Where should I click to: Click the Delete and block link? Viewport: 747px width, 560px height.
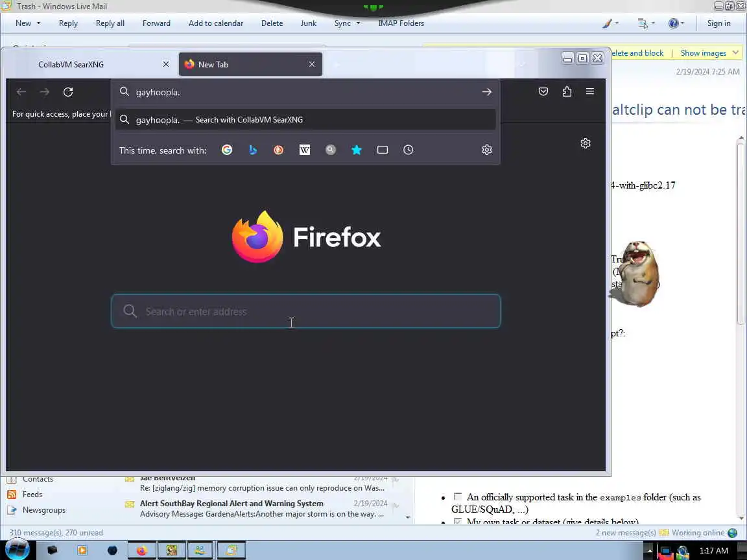pyautogui.click(x=637, y=53)
